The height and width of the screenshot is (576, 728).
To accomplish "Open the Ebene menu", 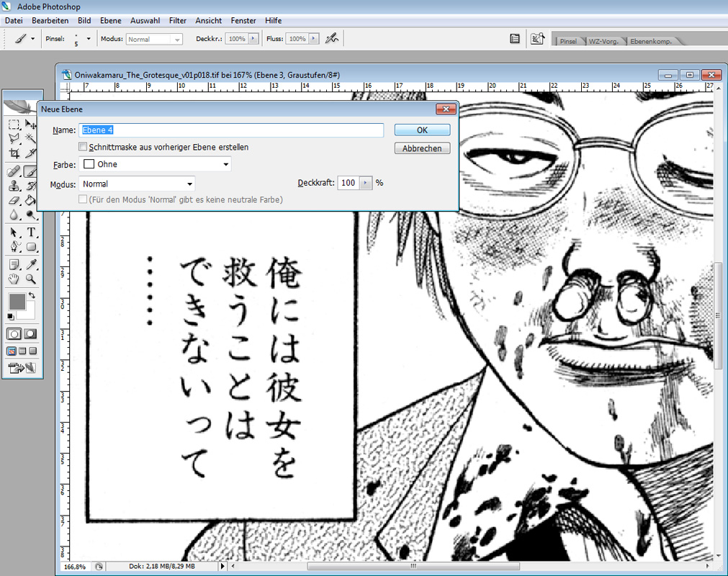I will tap(110, 20).
